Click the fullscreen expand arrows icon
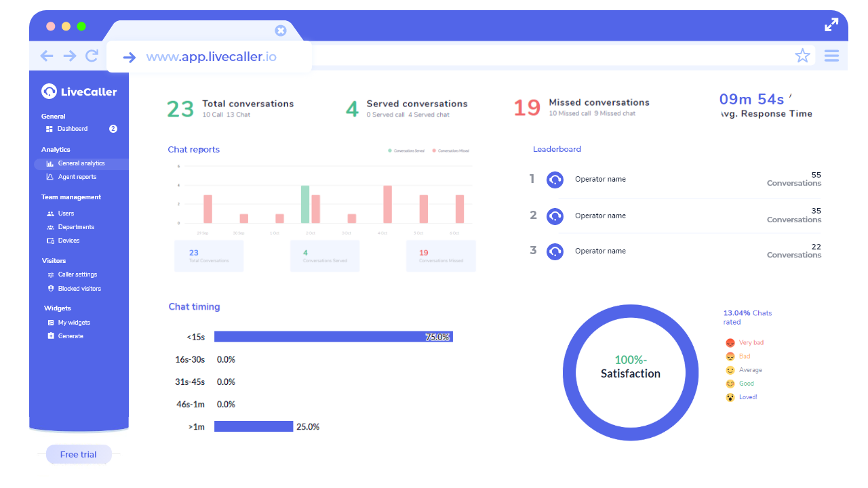Screen dimensions: 868x488 [831, 24]
